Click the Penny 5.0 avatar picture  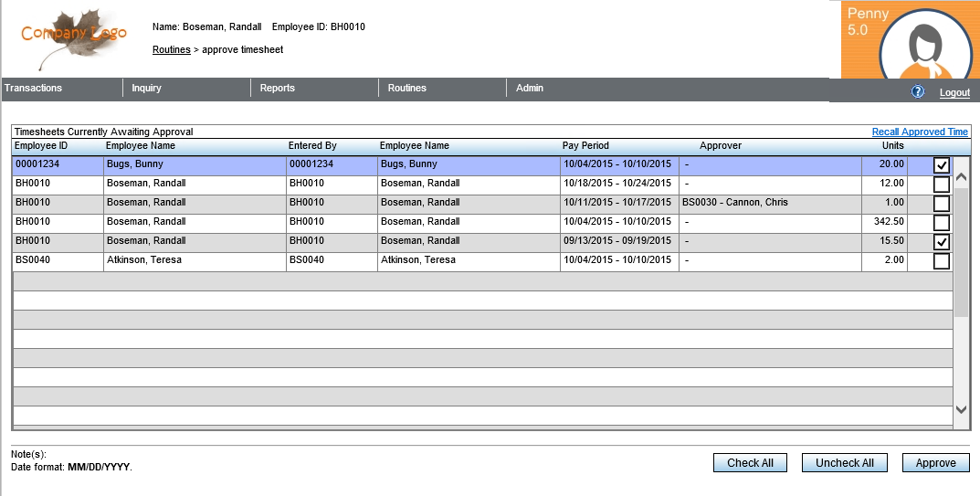tap(926, 46)
